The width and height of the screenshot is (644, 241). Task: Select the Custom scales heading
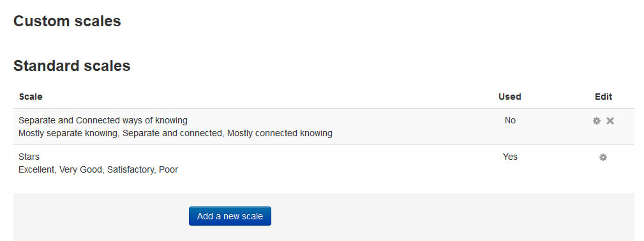click(67, 21)
